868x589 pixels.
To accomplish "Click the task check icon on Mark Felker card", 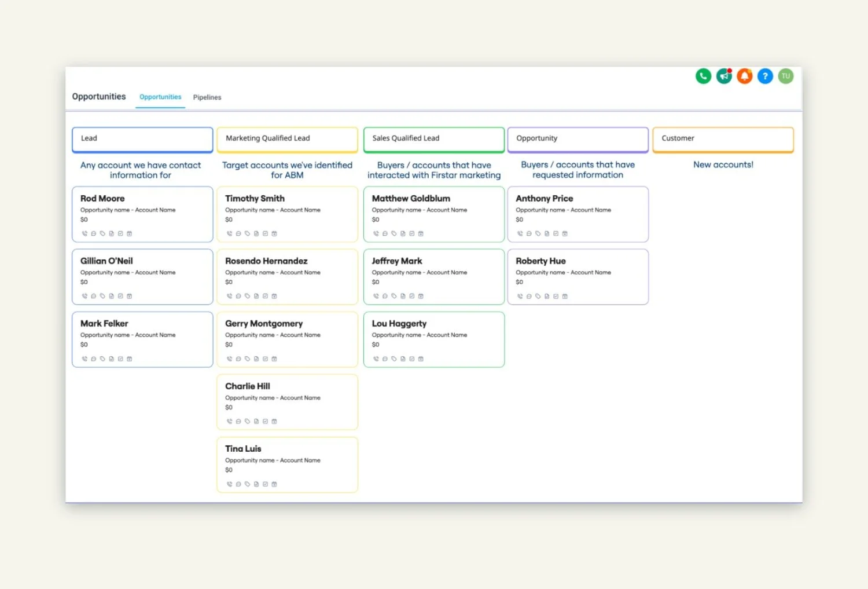I will pyautogui.click(x=120, y=358).
